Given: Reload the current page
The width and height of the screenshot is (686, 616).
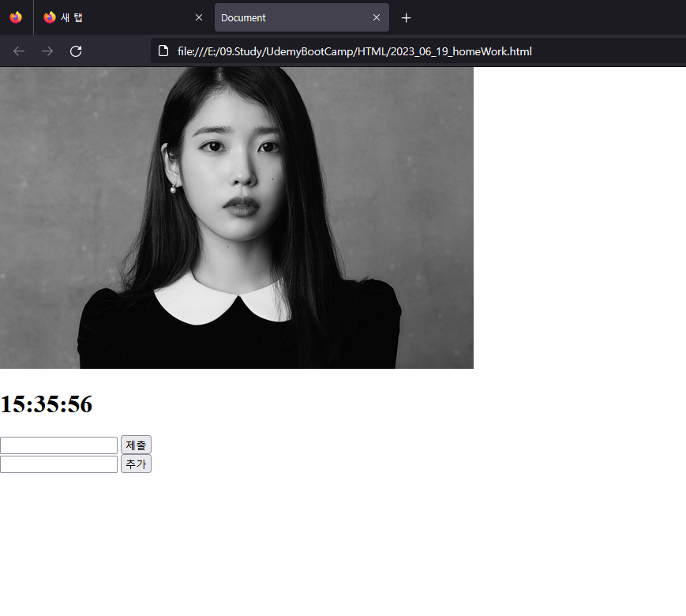Looking at the screenshot, I should tap(76, 51).
